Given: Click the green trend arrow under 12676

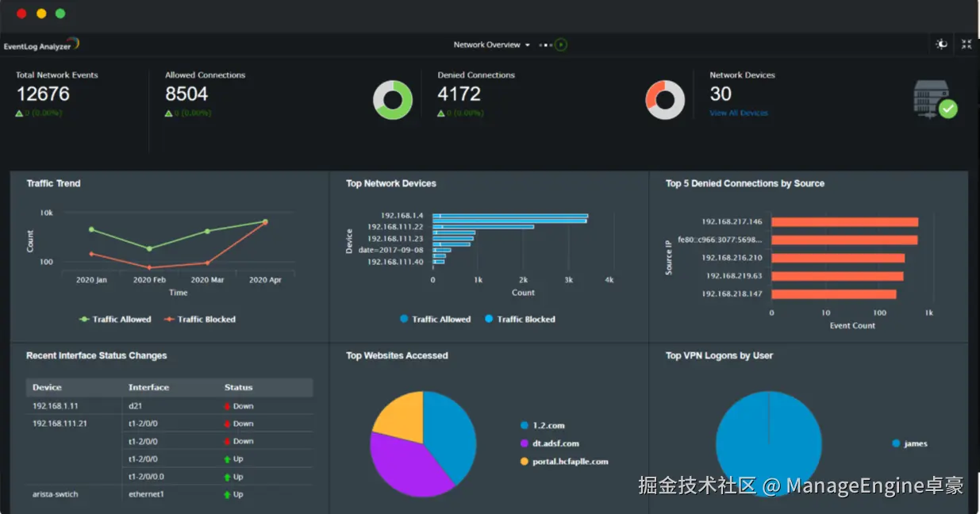Looking at the screenshot, I should coord(19,113).
